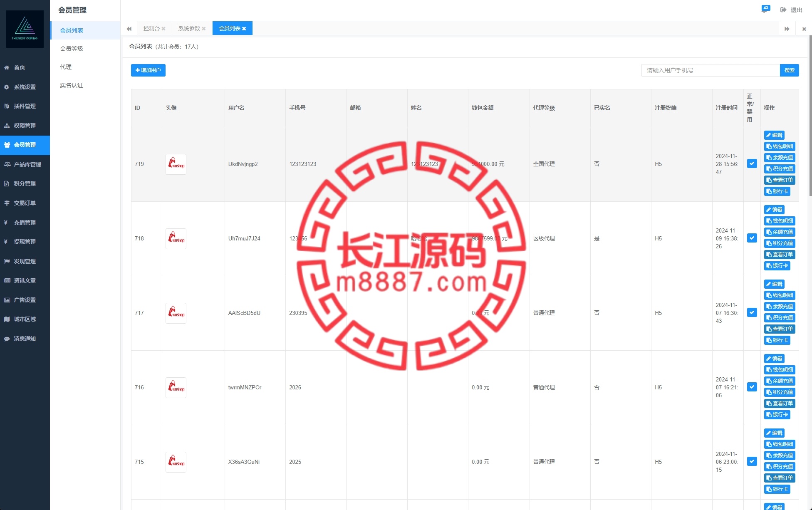Open 交易订单 in the sidebar
Viewport: 812px width, 510px height.
25,203
